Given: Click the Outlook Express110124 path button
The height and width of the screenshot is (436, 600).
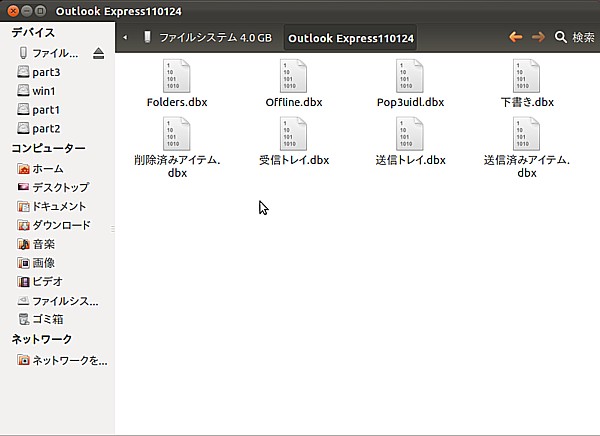Looking at the screenshot, I should coord(350,38).
